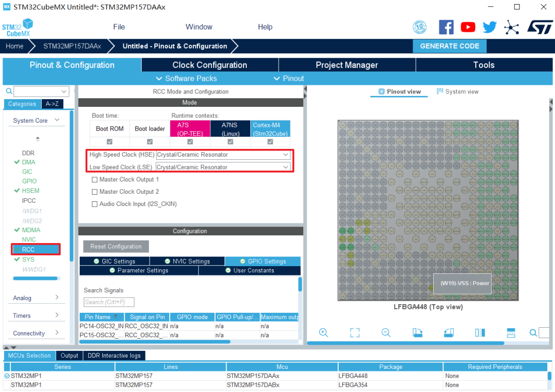Switch to Clock Configuration tab

click(x=210, y=65)
